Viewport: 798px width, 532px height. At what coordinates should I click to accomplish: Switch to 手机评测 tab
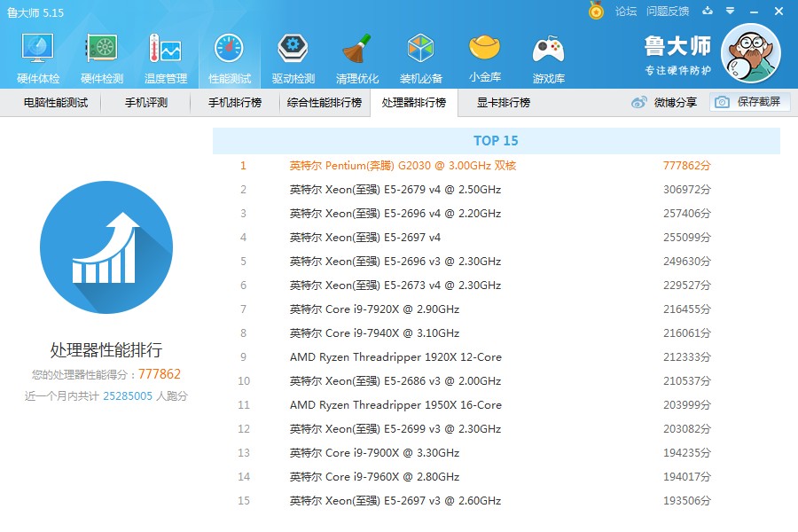[x=146, y=102]
